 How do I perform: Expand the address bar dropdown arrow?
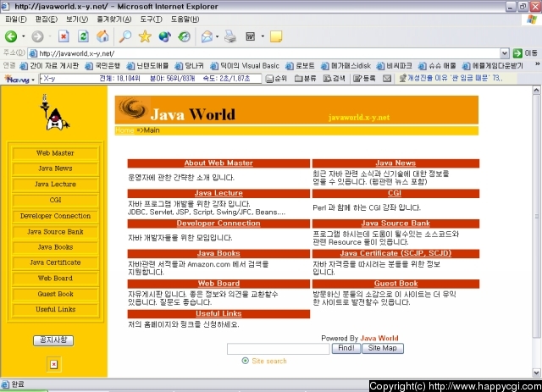tap(505, 53)
